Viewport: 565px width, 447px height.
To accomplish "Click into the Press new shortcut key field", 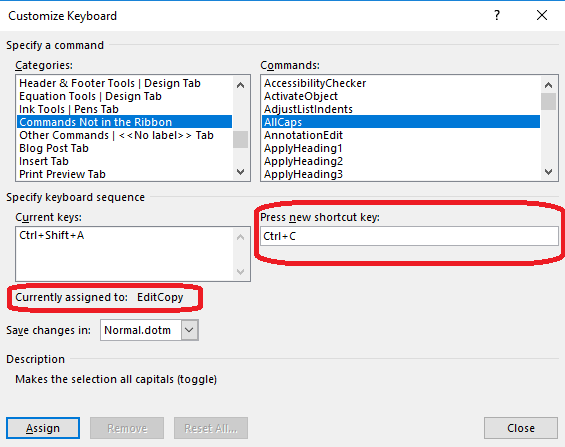I will (x=409, y=236).
